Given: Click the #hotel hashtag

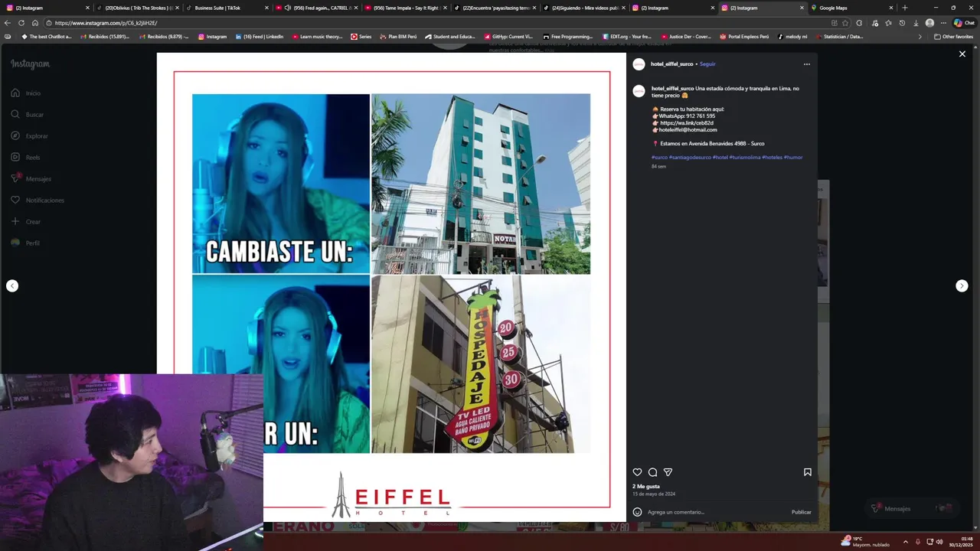Looking at the screenshot, I should [720, 157].
